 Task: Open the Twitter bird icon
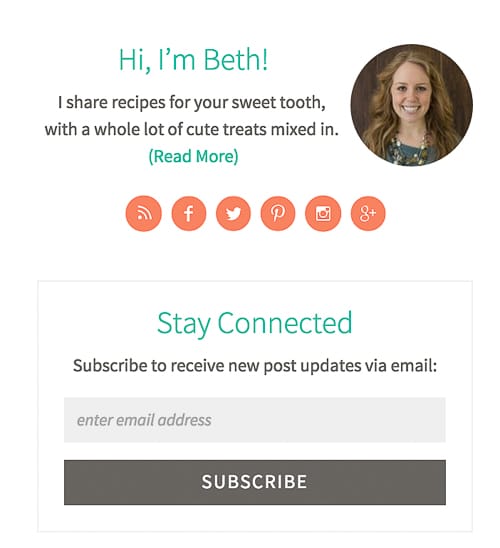pyautogui.click(x=233, y=213)
